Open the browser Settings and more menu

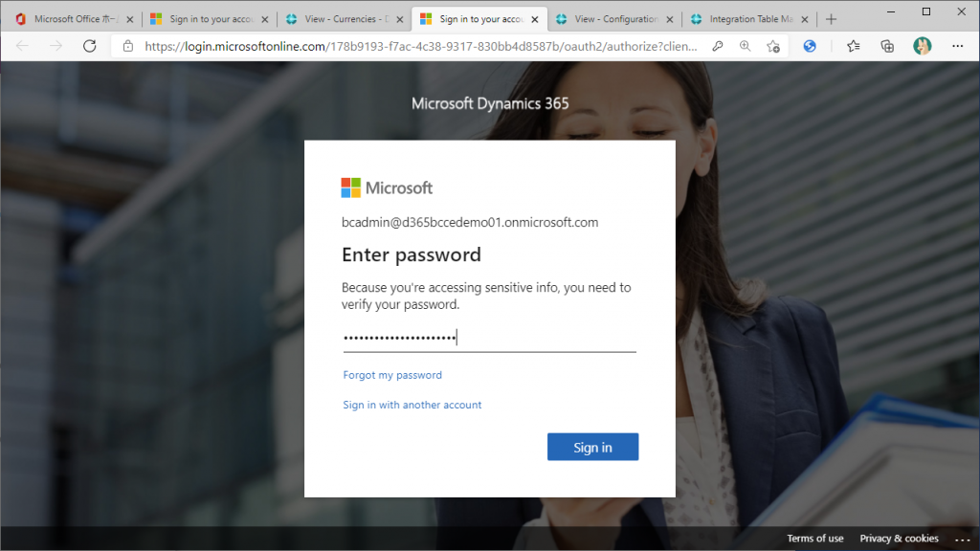click(x=957, y=46)
